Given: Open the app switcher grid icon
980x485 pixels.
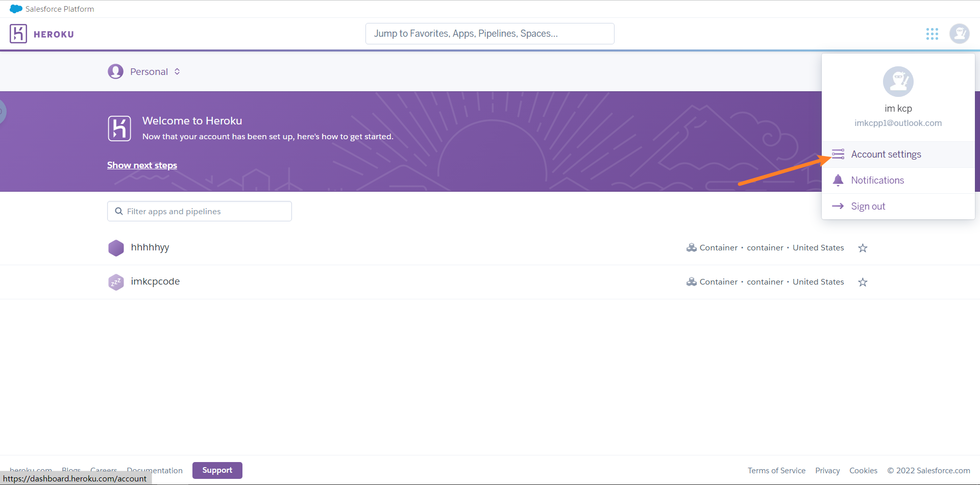Looking at the screenshot, I should [932, 34].
